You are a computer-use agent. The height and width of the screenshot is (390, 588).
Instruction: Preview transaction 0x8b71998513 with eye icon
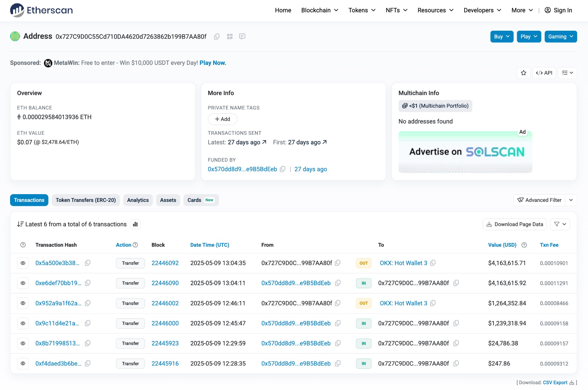(23, 343)
